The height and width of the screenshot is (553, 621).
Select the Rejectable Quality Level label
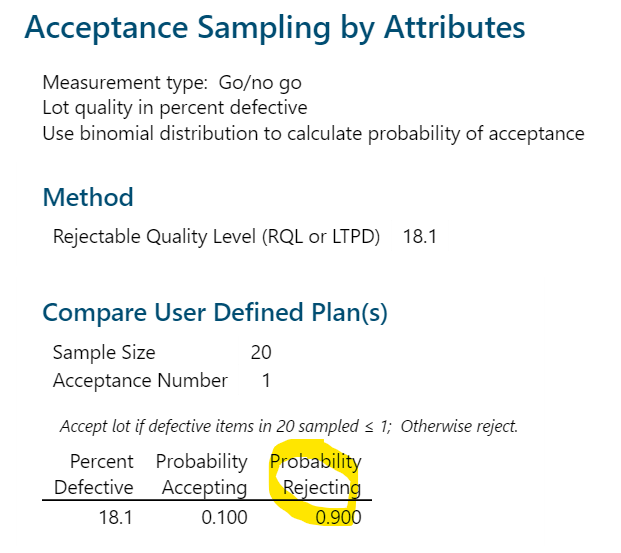(x=217, y=238)
